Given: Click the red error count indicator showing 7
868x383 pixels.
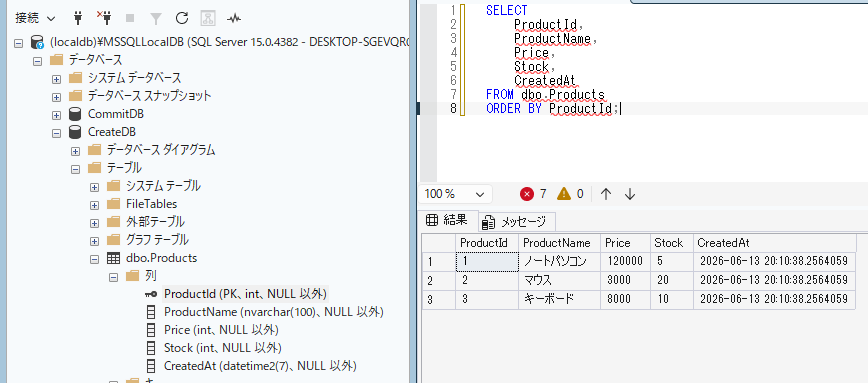Looking at the screenshot, I should tap(533, 194).
